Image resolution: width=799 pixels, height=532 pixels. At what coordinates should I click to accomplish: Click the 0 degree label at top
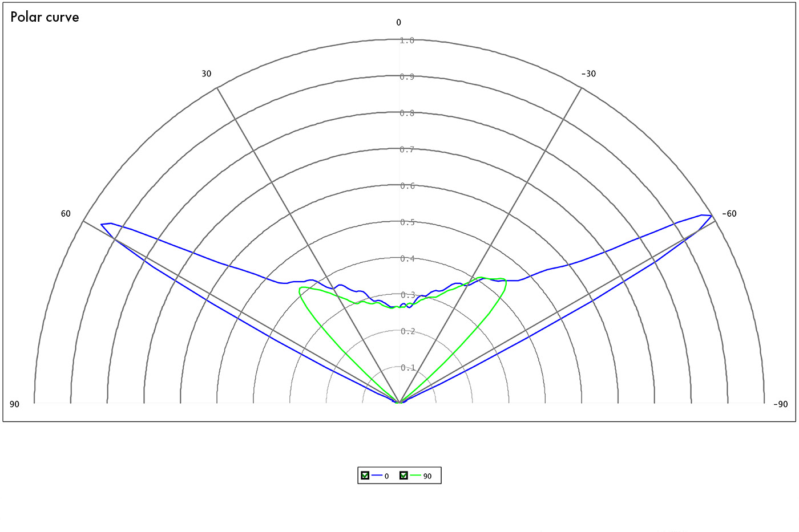tap(398, 23)
